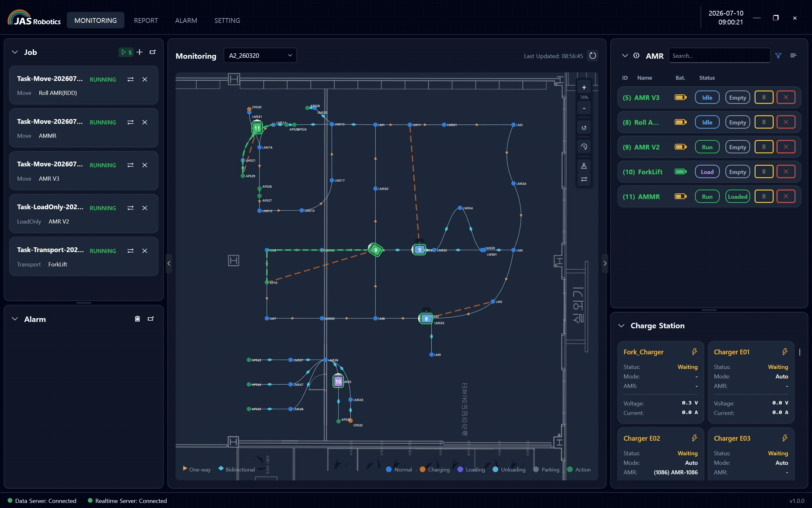812x508 pixels.
Task: Select robot 9 on the map
Action: tap(376, 250)
